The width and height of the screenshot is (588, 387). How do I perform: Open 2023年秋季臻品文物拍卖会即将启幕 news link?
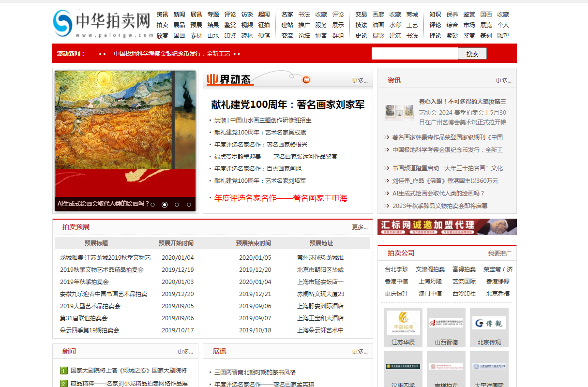click(x=440, y=206)
